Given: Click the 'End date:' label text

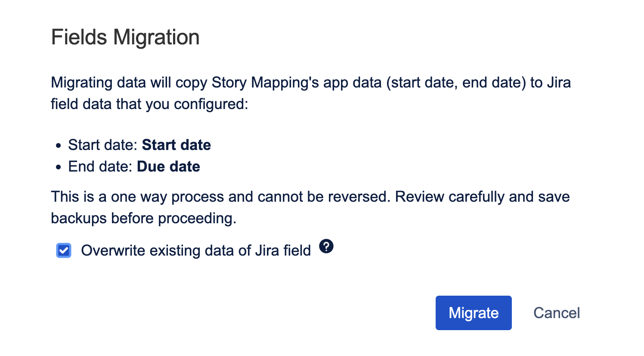Looking at the screenshot, I should click(x=100, y=166).
